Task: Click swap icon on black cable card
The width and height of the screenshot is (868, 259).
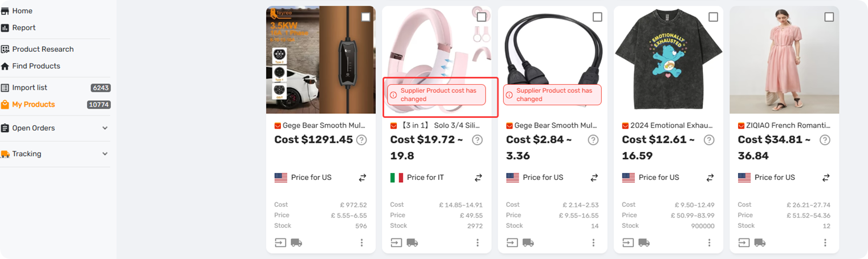Action: [x=594, y=178]
